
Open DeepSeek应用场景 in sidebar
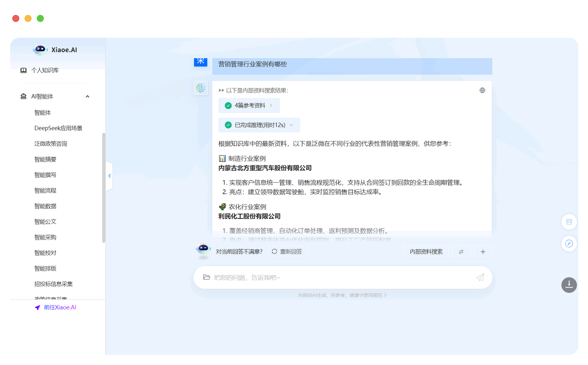click(x=58, y=128)
